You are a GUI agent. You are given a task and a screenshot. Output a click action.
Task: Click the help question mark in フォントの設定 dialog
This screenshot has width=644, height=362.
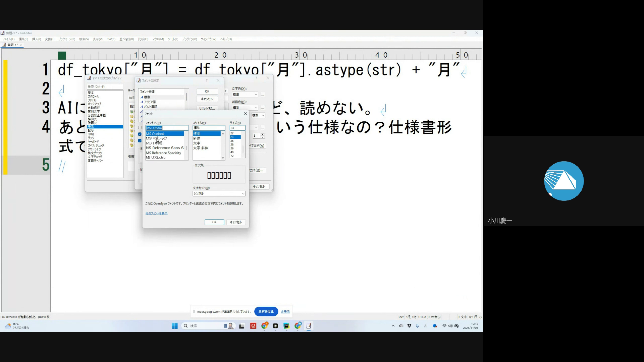coord(207,80)
